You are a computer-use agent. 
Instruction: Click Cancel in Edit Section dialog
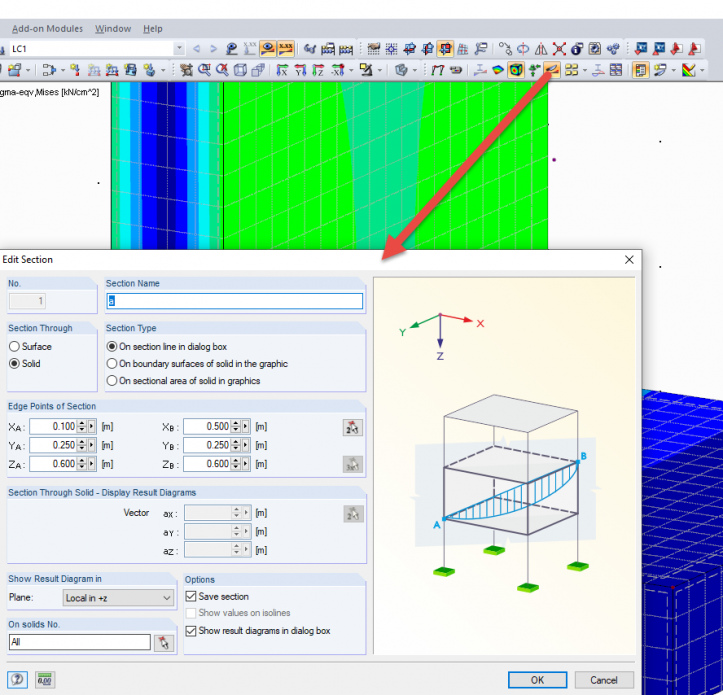604,680
